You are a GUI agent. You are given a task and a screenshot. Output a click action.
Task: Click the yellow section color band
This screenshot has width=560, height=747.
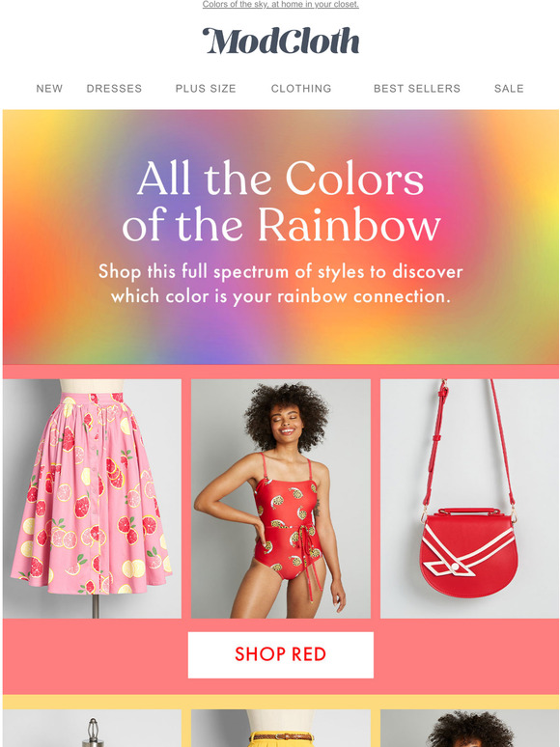pyautogui.click(x=280, y=703)
